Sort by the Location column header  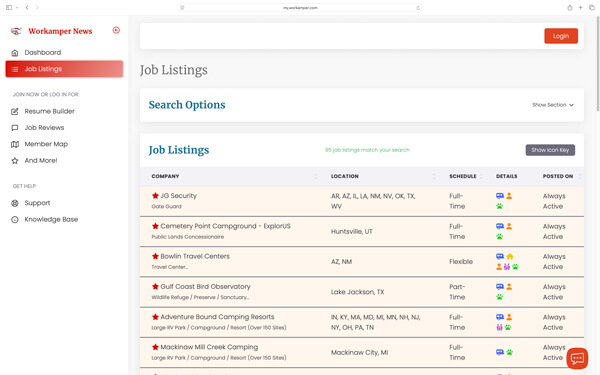click(x=345, y=176)
